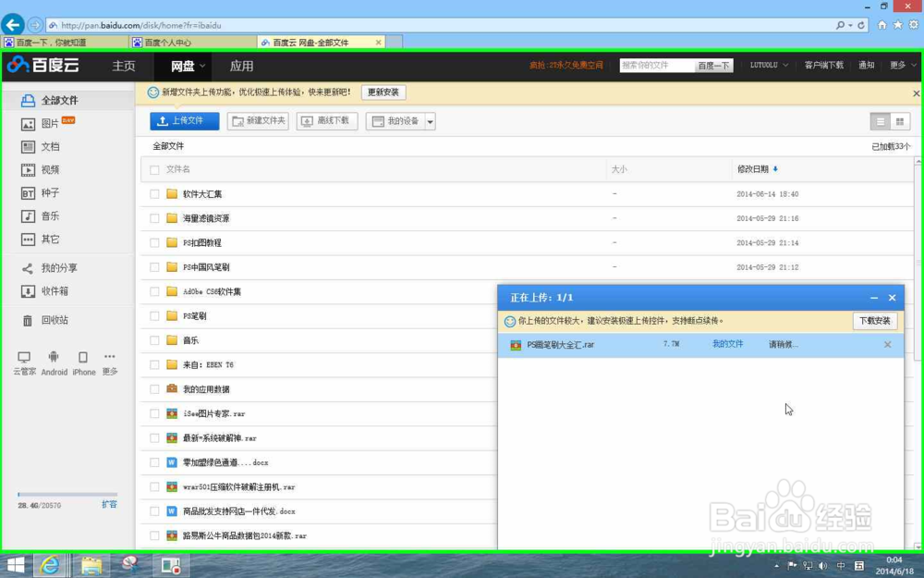Expand the 更多 menu in top bar

click(903, 65)
